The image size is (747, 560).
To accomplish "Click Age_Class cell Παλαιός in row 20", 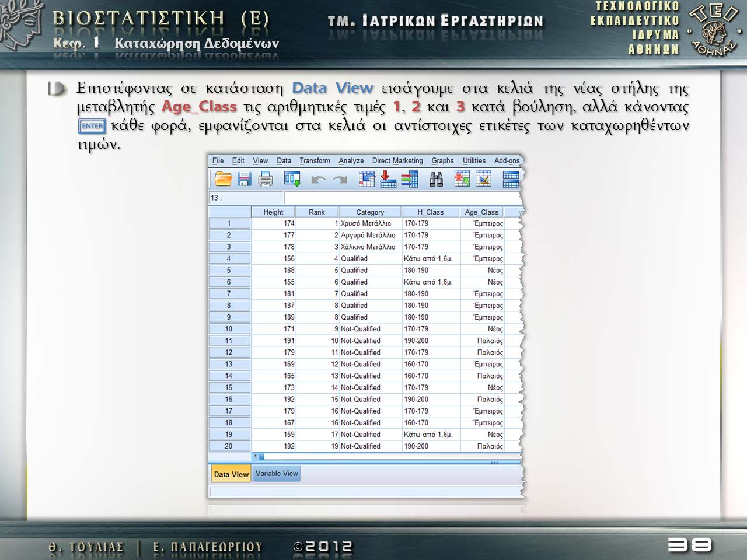I will (482, 446).
